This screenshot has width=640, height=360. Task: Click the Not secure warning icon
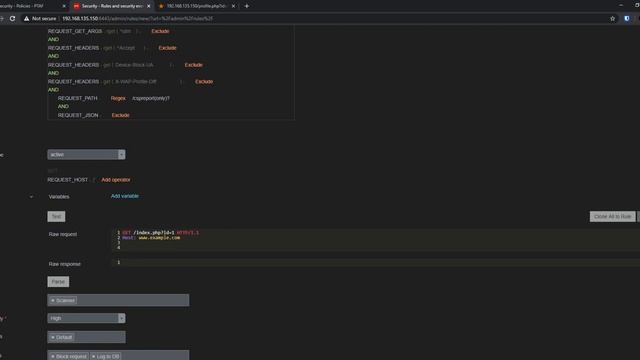click(27, 18)
